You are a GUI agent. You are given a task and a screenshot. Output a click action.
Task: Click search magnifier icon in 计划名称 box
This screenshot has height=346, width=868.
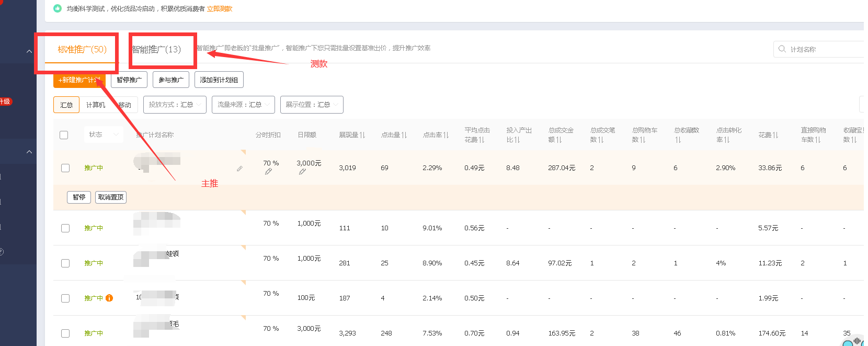click(x=782, y=49)
